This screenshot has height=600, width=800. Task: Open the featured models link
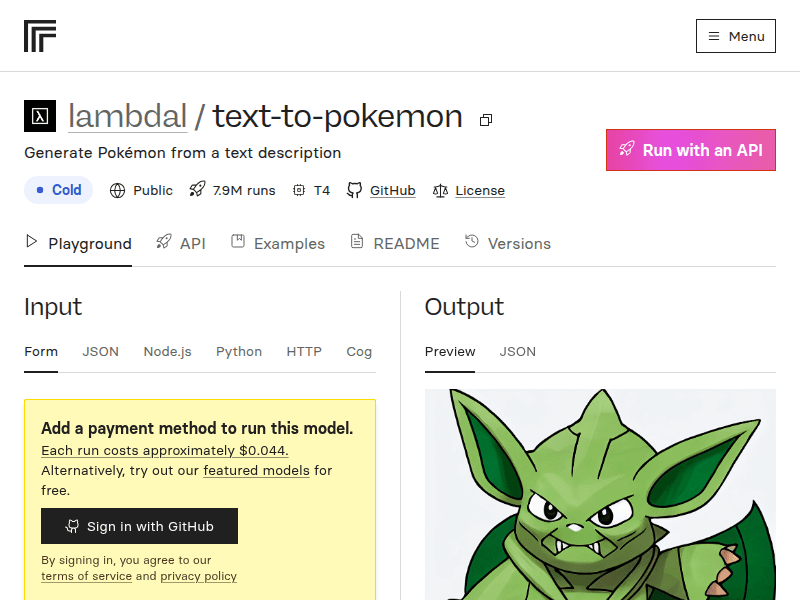(x=257, y=470)
